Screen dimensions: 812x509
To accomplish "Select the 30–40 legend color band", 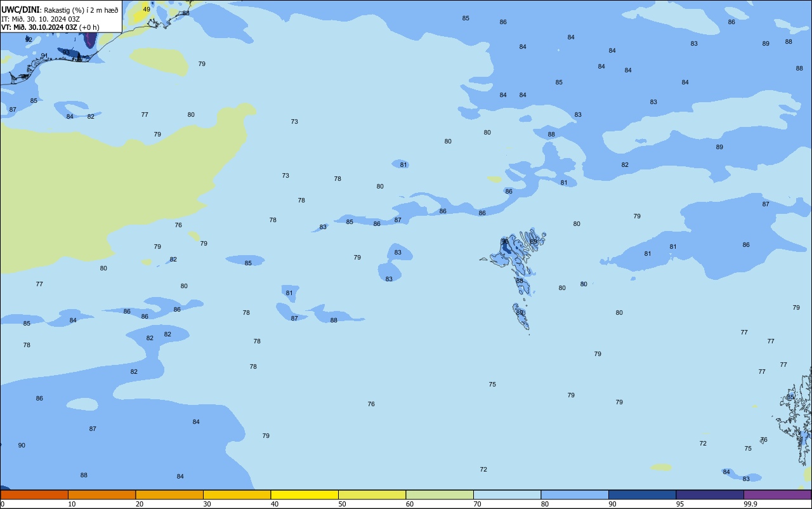I will pos(237,494).
